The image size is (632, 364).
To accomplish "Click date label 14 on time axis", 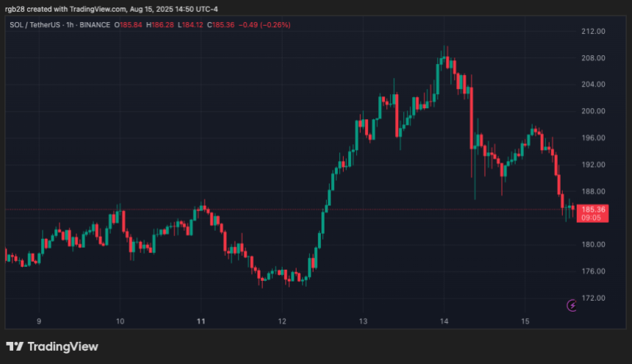I will click(444, 321).
